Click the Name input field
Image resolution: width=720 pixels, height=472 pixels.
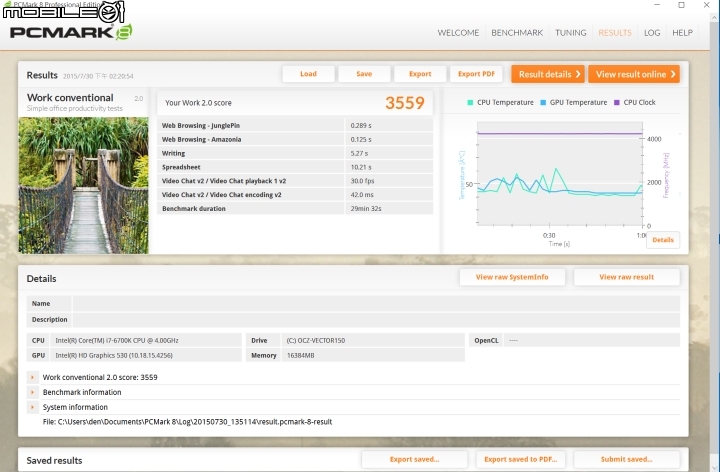point(376,303)
